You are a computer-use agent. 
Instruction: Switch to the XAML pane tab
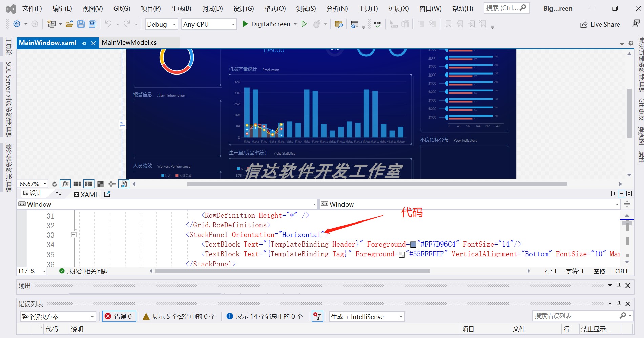(x=86, y=195)
